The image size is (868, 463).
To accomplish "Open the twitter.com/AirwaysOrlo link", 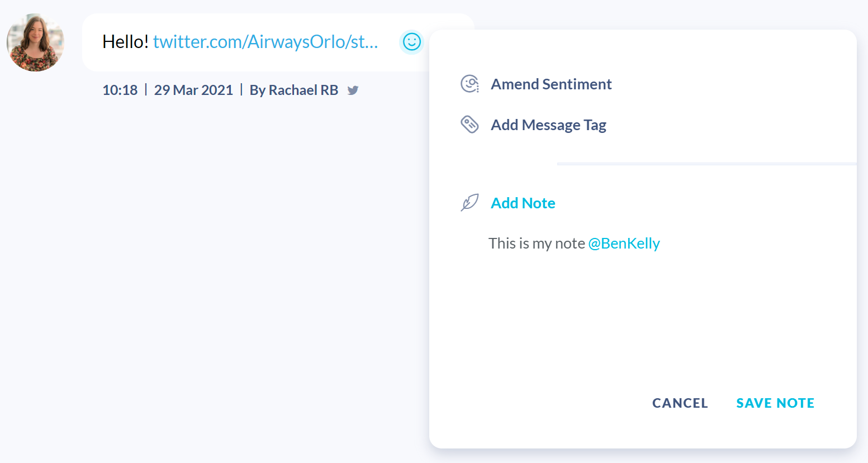I will pos(265,42).
